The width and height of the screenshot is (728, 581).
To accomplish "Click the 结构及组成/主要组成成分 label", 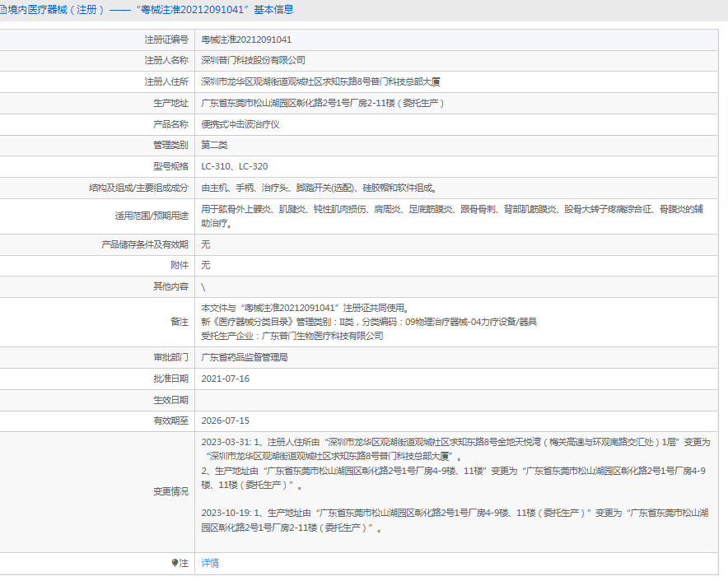I will 139,188.
